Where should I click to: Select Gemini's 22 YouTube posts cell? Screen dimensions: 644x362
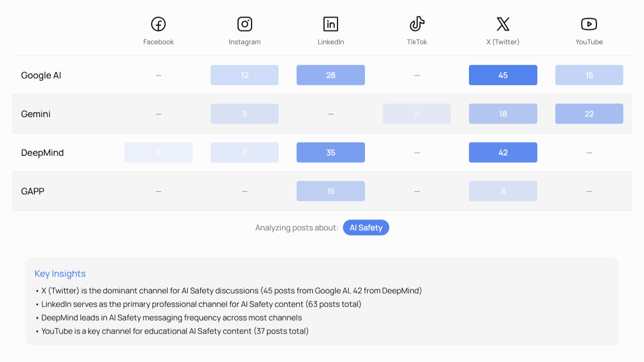(589, 114)
